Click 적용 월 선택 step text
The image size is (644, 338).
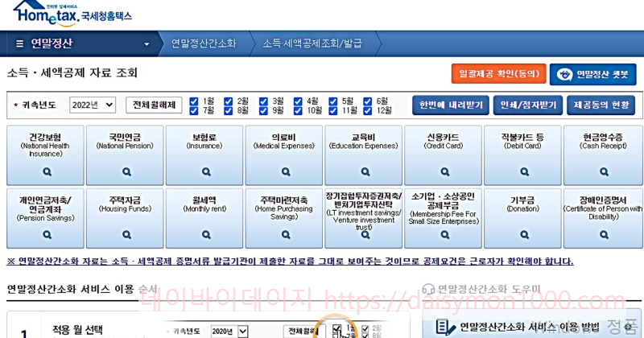pos(77,330)
